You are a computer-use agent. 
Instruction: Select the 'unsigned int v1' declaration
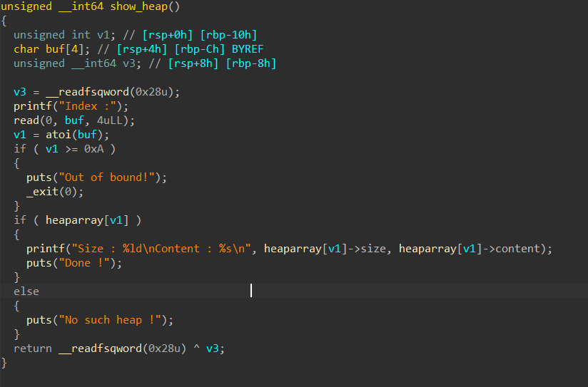[61, 35]
